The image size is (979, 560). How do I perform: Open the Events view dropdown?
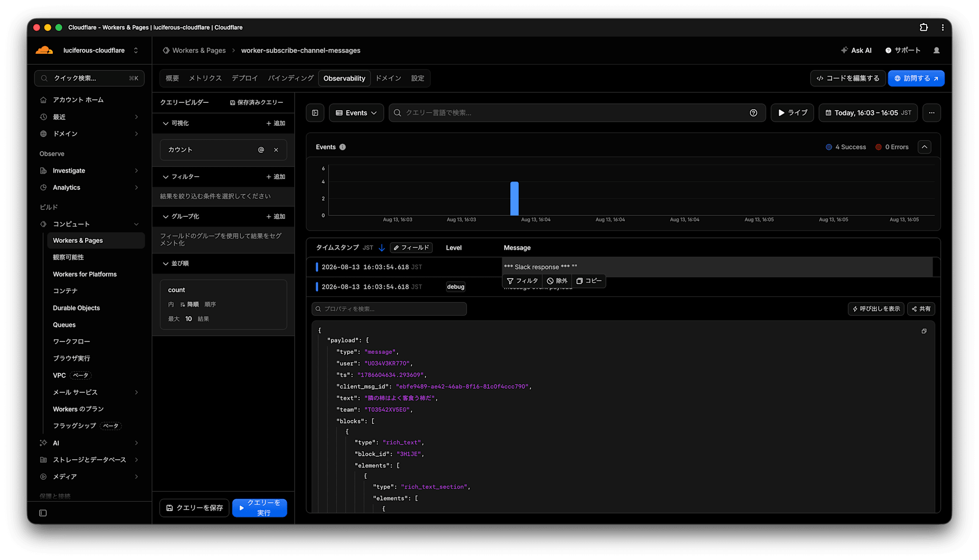coord(356,113)
